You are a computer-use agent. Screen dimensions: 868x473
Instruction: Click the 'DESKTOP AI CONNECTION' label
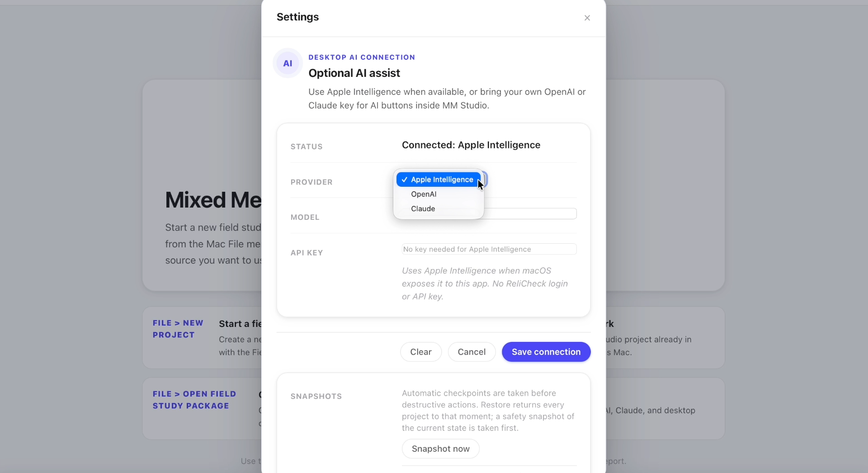coord(362,57)
